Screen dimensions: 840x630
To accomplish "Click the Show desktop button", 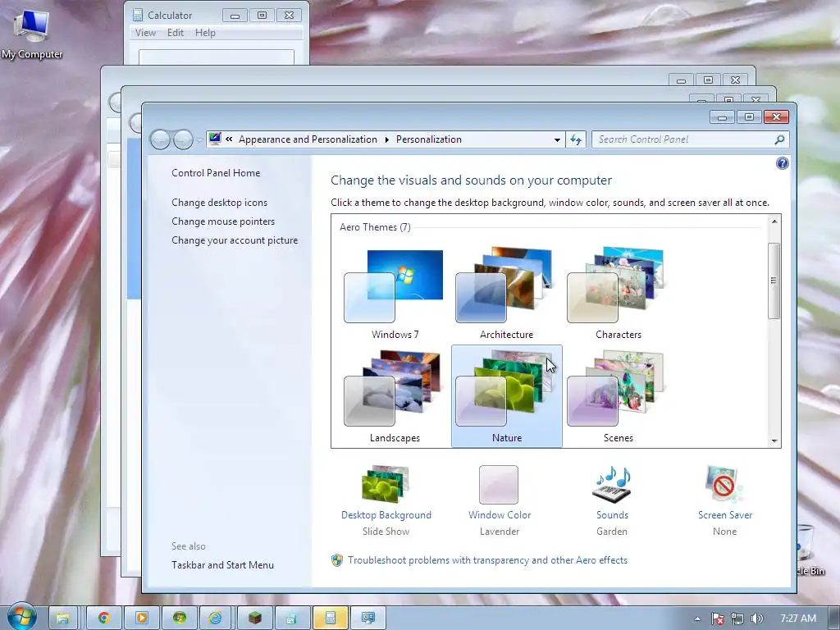I will [834, 619].
